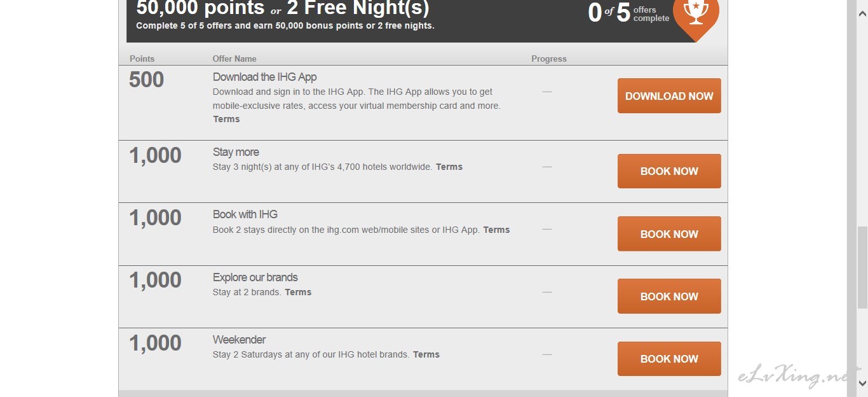The height and width of the screenshot is (397, 868).
Task: Click the Download the IHG App title
Action: [264, 77]
